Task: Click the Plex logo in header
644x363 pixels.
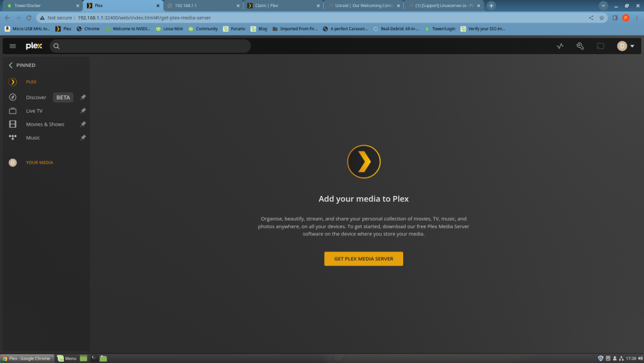Action: point(33,46)
